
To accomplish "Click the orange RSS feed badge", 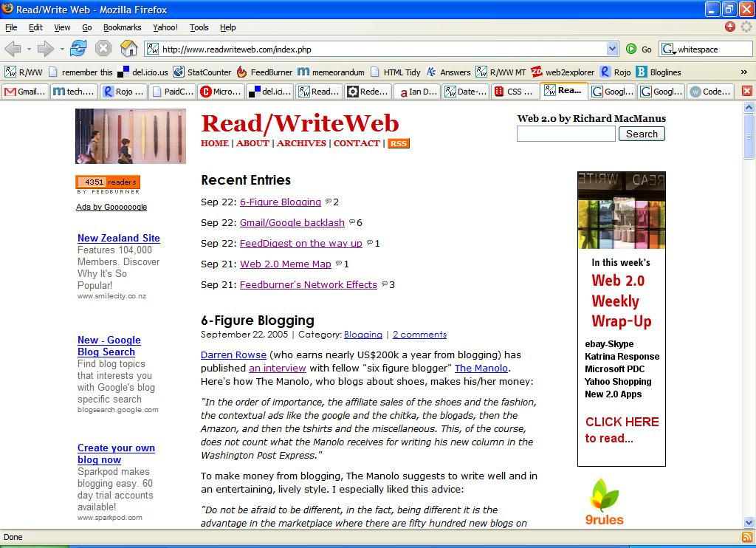I will coord(398,143).
